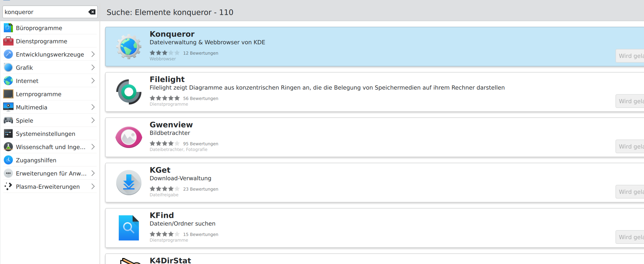Expand the Grafik category arrow
This screenshot has width=644, height=264.
93,68
